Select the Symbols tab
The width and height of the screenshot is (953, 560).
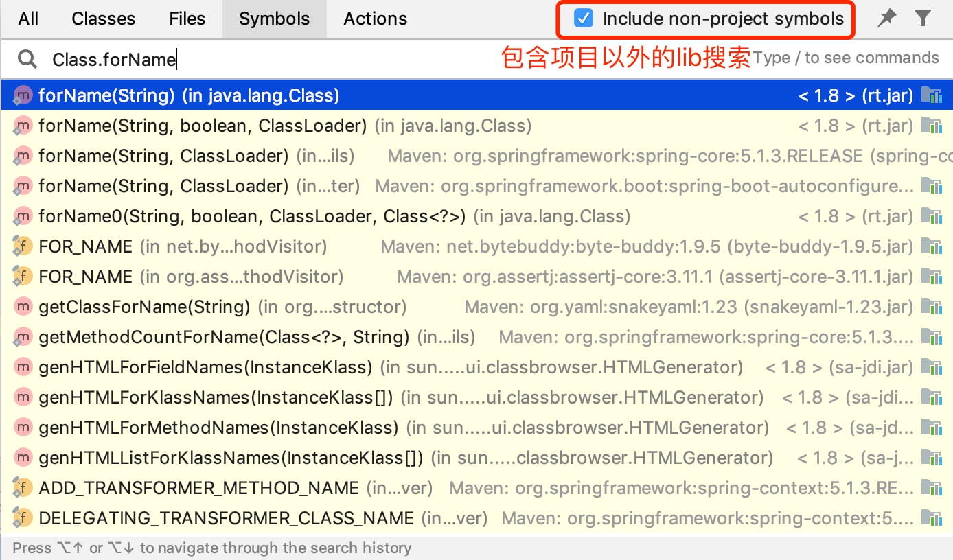[274, 19]
